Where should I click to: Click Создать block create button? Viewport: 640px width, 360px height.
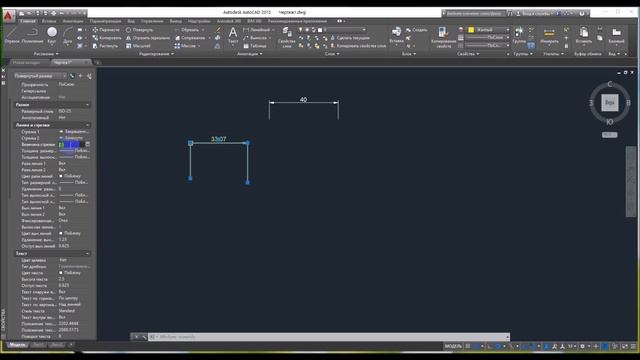417,30
